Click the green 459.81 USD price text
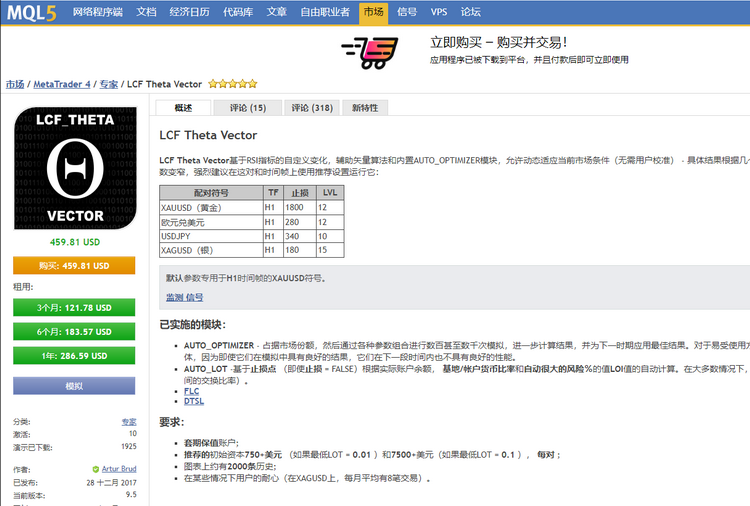 pyautogui.click(x=75, y=242)
